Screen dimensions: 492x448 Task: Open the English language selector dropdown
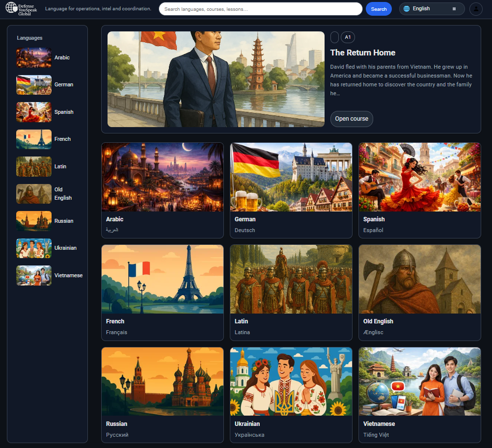[432, 9]
